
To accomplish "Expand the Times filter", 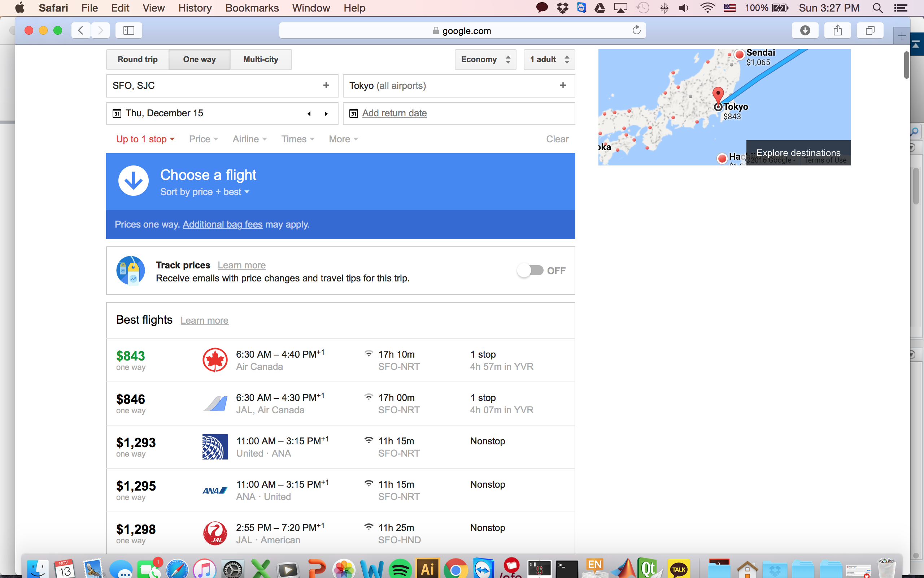I will click(298, 139).
